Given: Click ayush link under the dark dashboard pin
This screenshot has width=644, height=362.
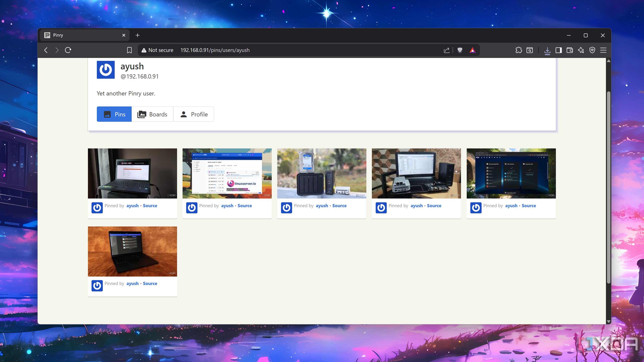Looking at the screenshot, I should (511, 206).
